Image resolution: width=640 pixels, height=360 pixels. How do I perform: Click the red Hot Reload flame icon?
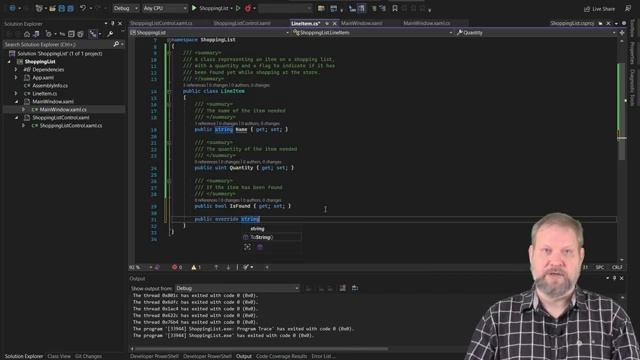click(248, 8)
